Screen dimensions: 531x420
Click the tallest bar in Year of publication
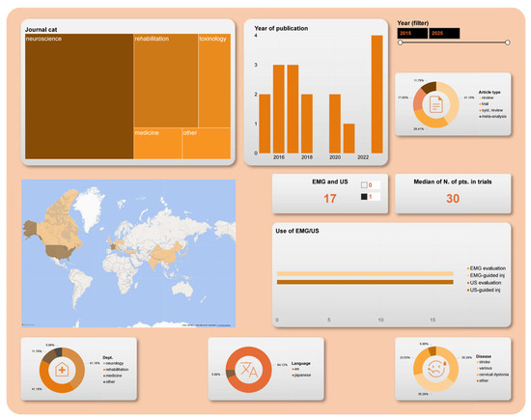(377, 95)
